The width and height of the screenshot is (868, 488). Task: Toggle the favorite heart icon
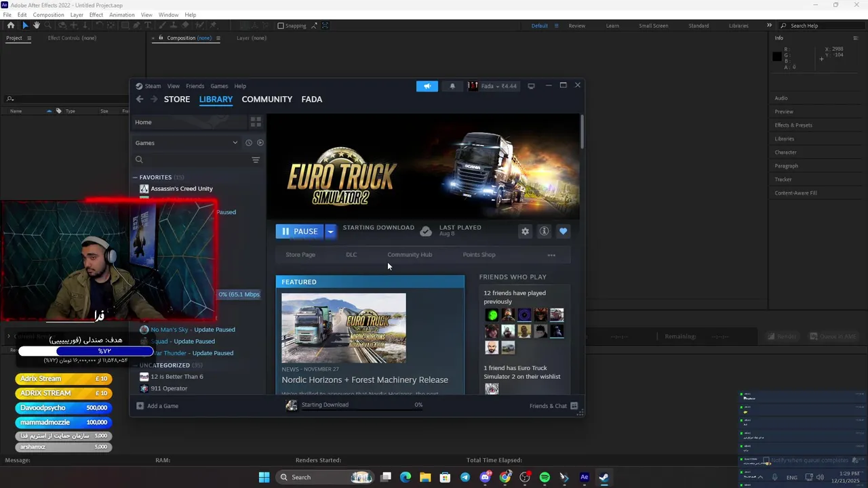563,231
